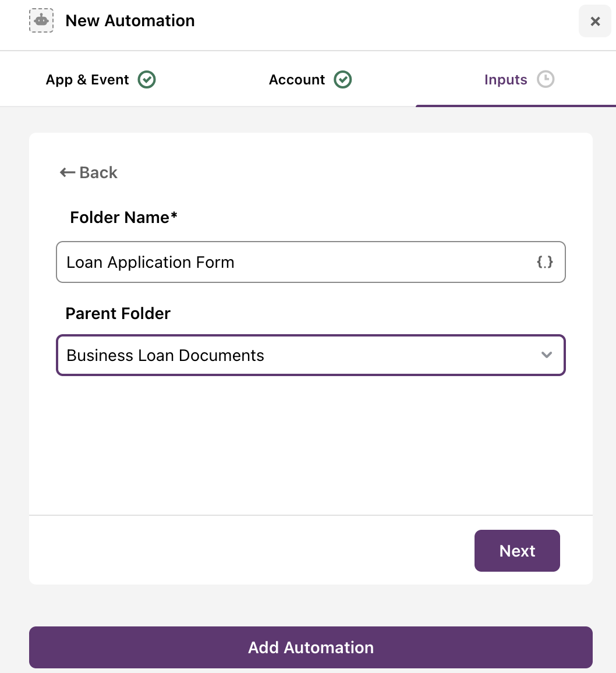Click the New Automation title text
Image resolution: width=616 pixels, height=673 pixels.
pos(130,20)
